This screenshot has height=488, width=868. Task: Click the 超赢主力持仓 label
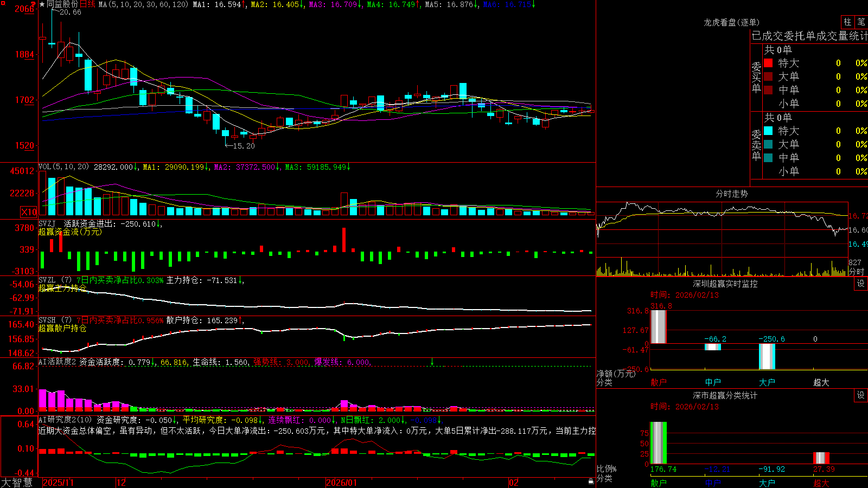pos(62,288)
